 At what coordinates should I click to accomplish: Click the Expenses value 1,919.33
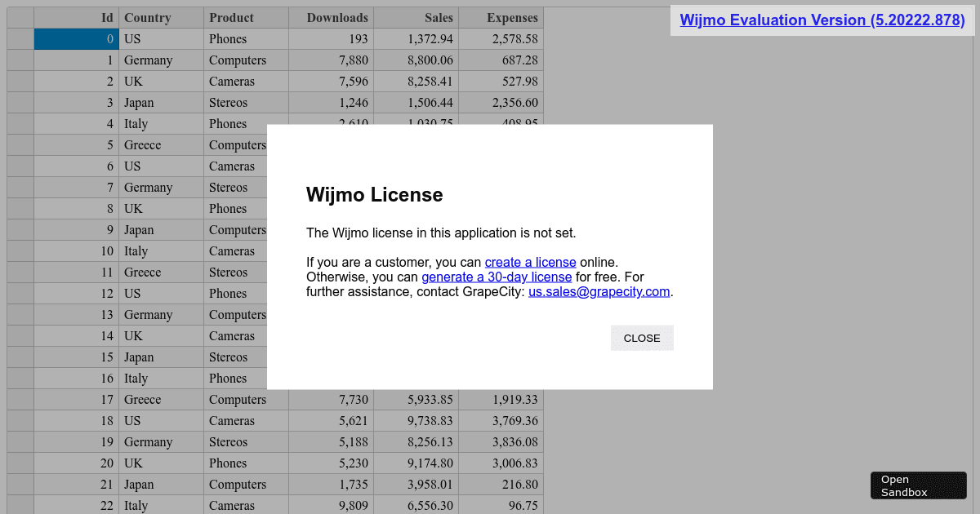tap(501, 400)
